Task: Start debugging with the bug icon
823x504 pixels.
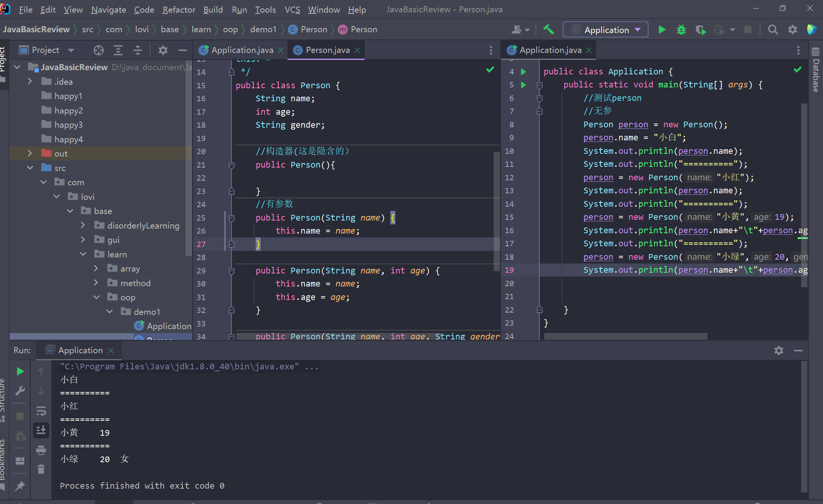Action: coord(681,30)
